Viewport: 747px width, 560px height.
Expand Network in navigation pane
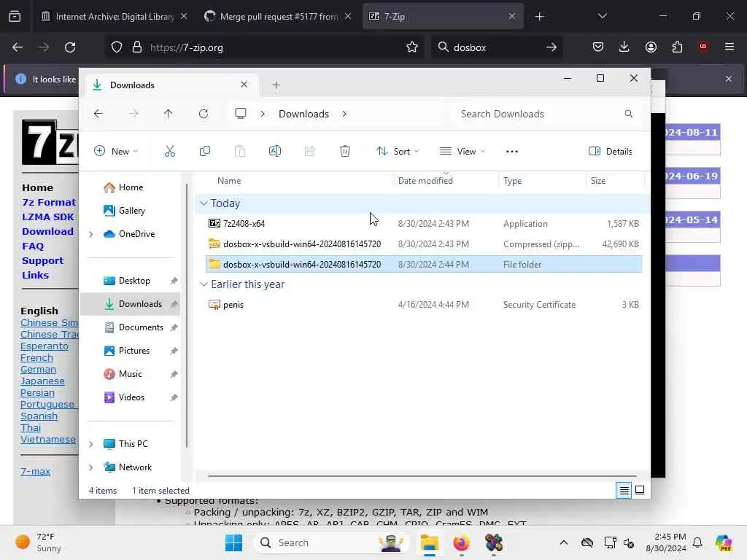[91, 467]
